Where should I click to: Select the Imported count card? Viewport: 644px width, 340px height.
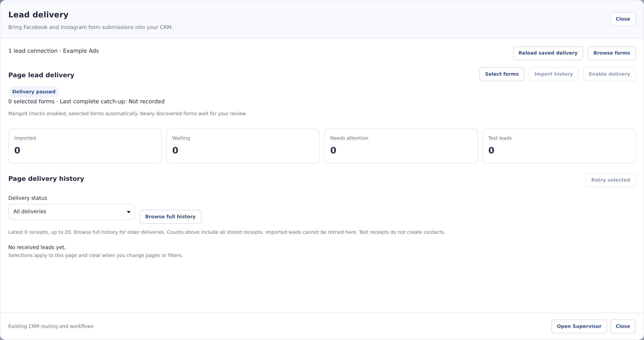[x=85, y=146]
